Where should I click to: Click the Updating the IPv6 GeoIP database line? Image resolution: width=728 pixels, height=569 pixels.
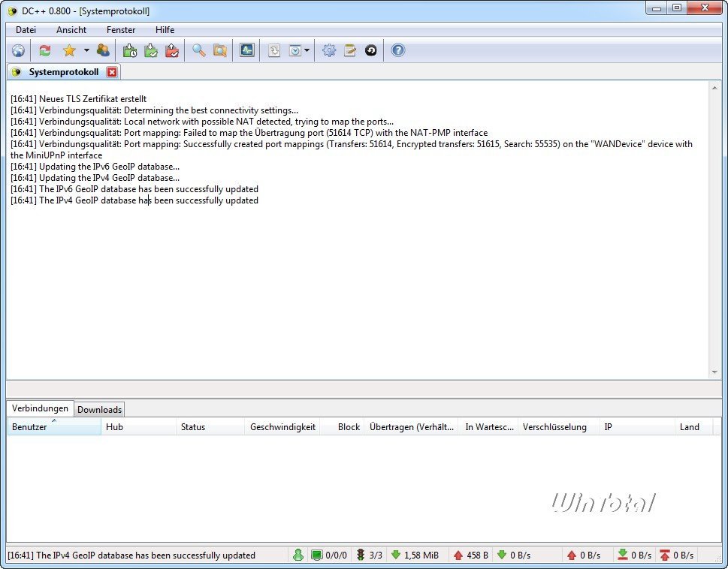(95, 167)
